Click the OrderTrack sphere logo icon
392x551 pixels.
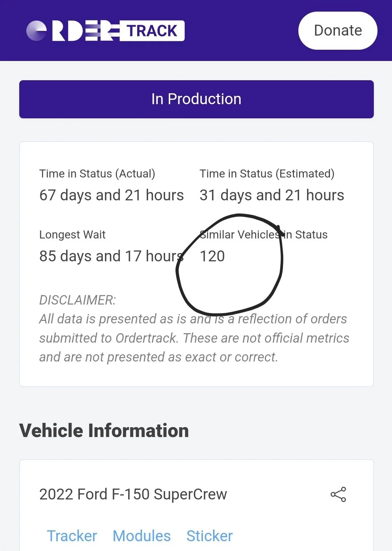pos(37,30)
